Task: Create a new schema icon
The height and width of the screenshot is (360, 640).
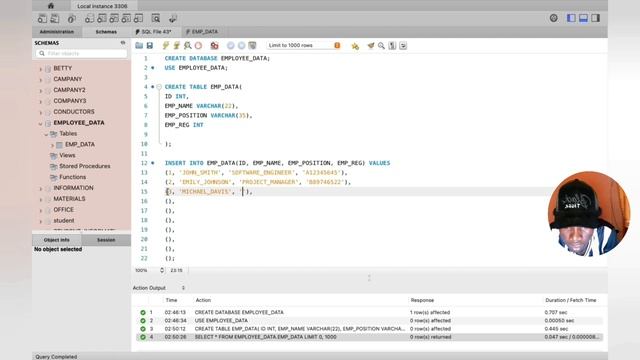Action: [x=89, y=18]
